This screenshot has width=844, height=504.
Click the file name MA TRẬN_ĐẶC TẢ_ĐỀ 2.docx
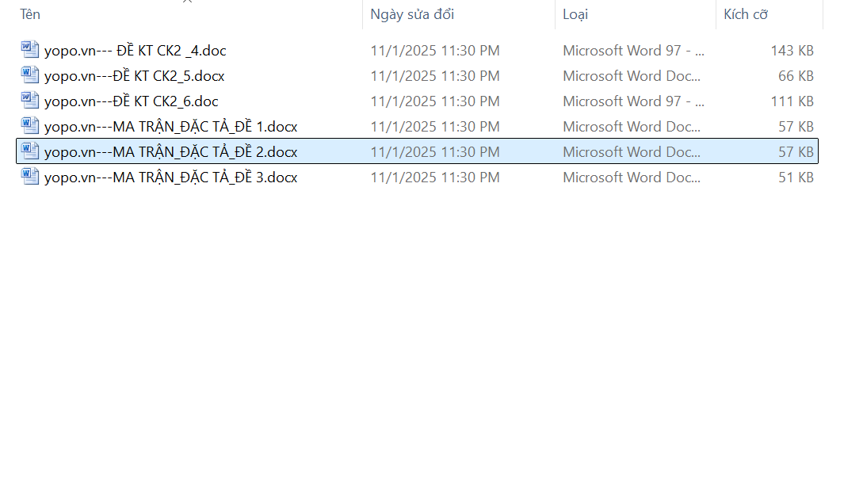170,152
